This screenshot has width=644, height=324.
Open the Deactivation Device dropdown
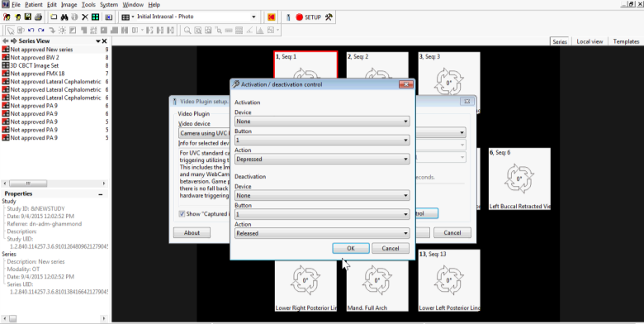click(x=322, y=195)
